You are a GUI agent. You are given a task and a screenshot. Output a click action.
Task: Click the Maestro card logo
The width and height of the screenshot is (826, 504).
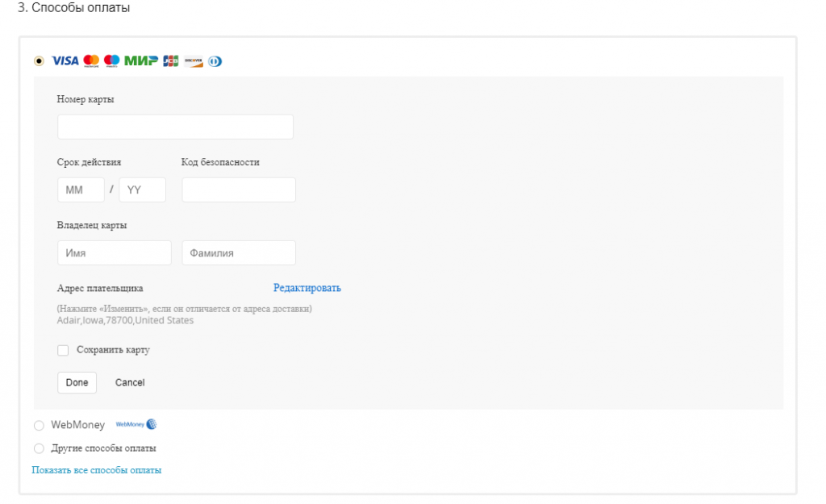(x=112, y=61)
